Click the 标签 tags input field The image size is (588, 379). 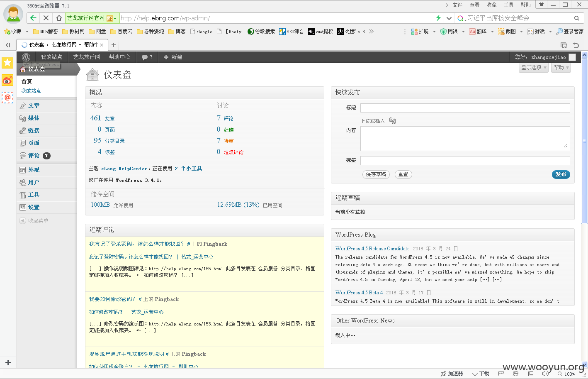[465, 161]
